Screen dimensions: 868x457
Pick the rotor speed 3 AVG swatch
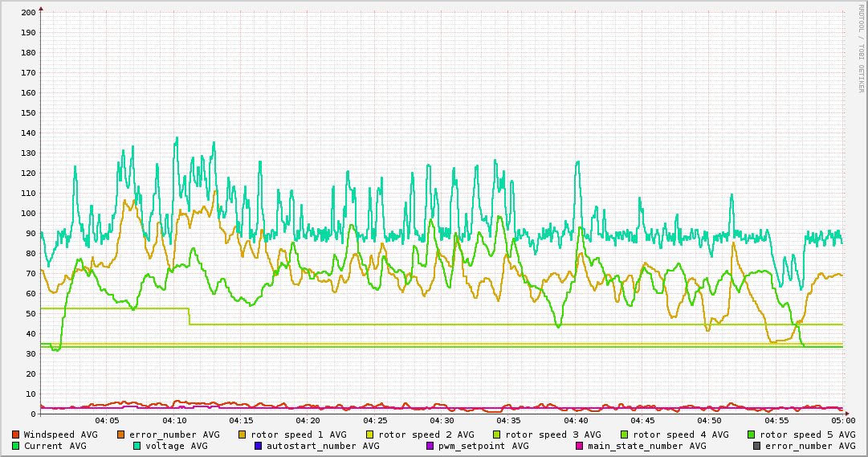coord(497,435)
